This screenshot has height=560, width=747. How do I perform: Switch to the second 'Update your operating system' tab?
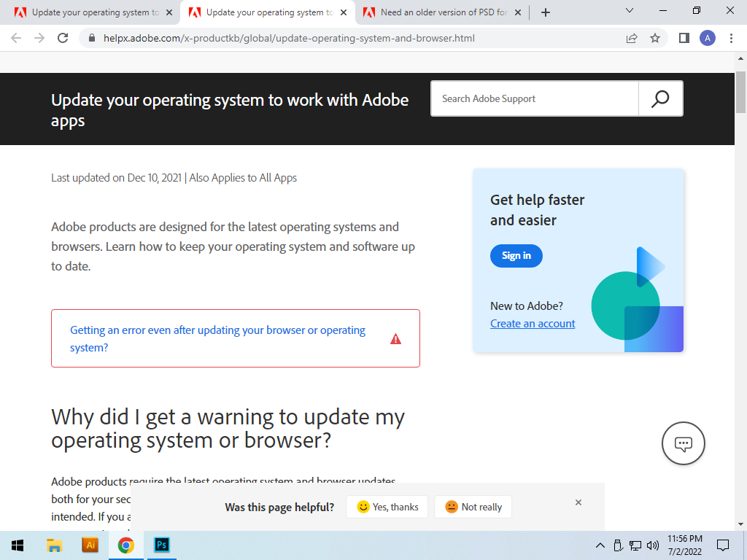coord(263,12)
